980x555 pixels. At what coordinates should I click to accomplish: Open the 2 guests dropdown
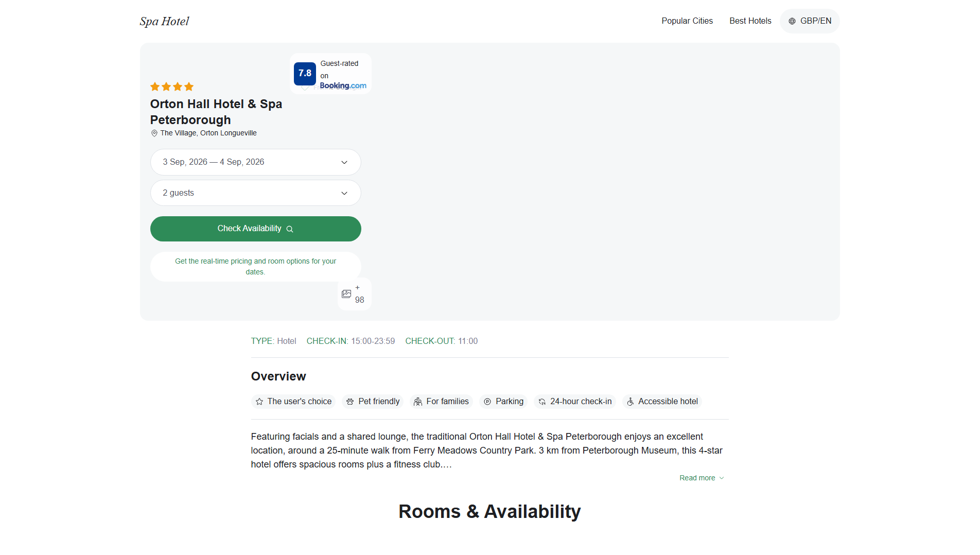coord(256,193)
